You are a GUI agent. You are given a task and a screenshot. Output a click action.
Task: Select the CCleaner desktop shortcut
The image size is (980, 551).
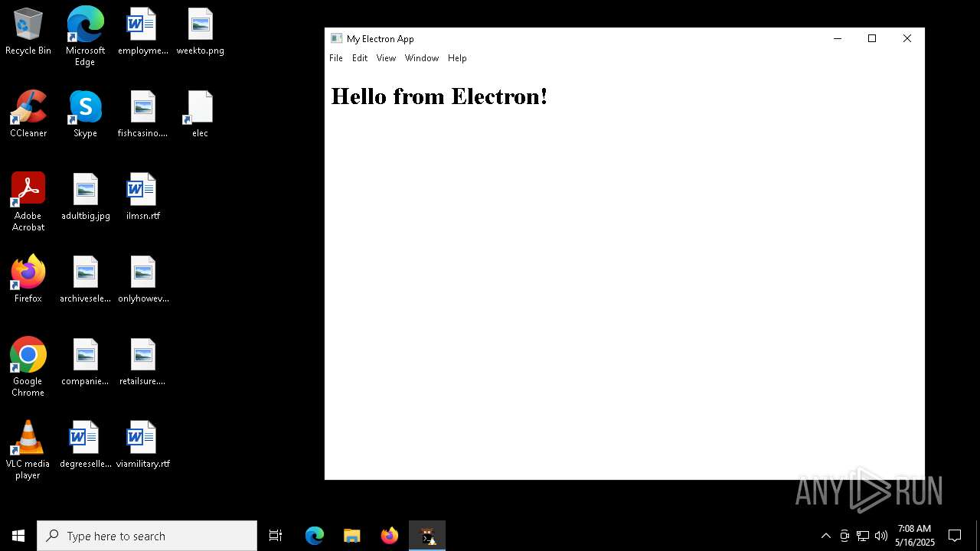tap(28, 115)
